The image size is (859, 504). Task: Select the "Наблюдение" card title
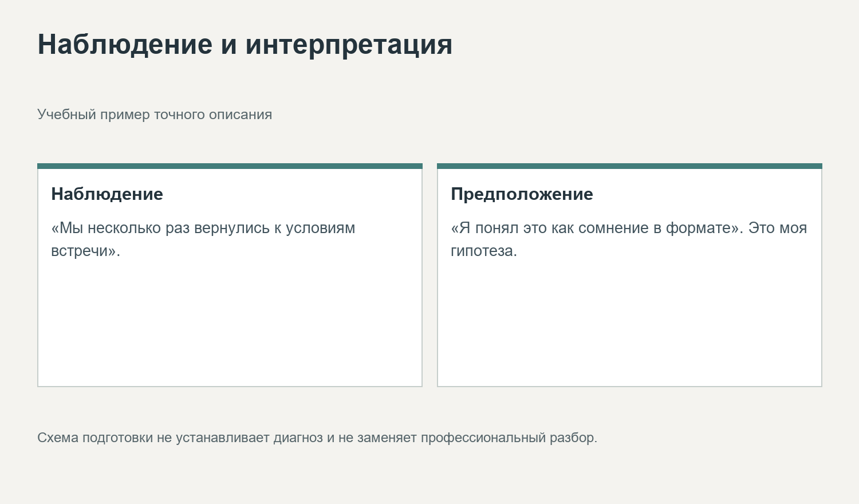[x=107, y=194]
